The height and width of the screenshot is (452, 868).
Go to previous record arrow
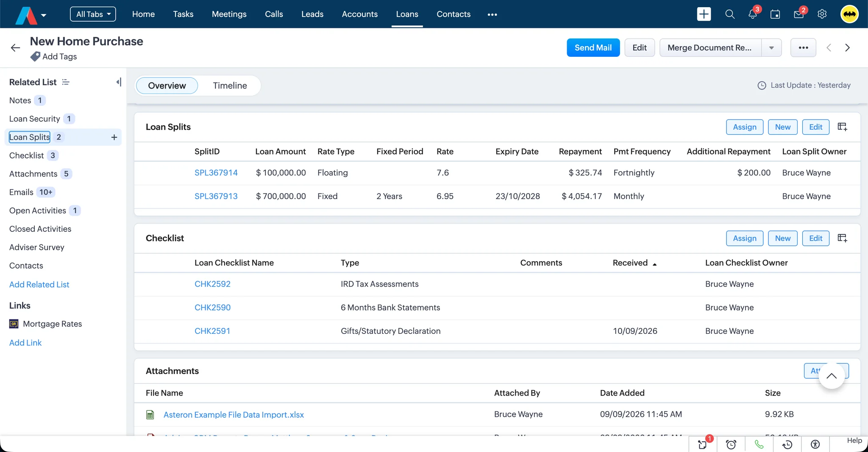[x=829, y=48]
